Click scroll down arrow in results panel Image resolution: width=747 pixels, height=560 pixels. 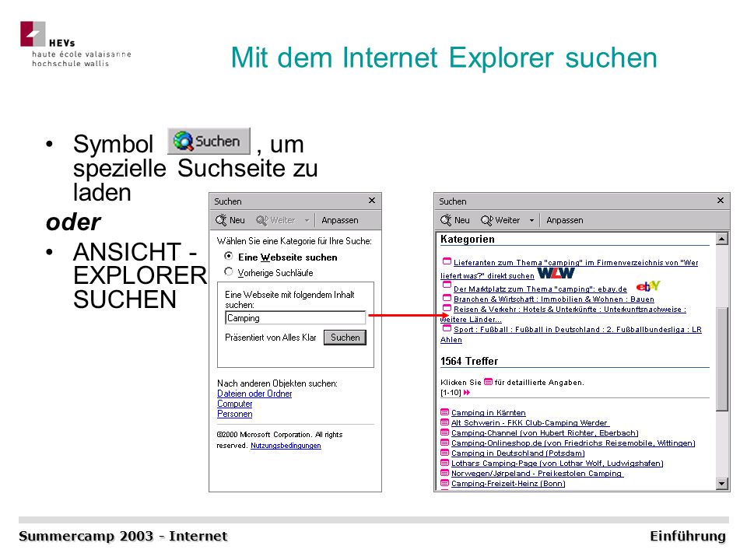pyautogui.click(x=722, y=484)
